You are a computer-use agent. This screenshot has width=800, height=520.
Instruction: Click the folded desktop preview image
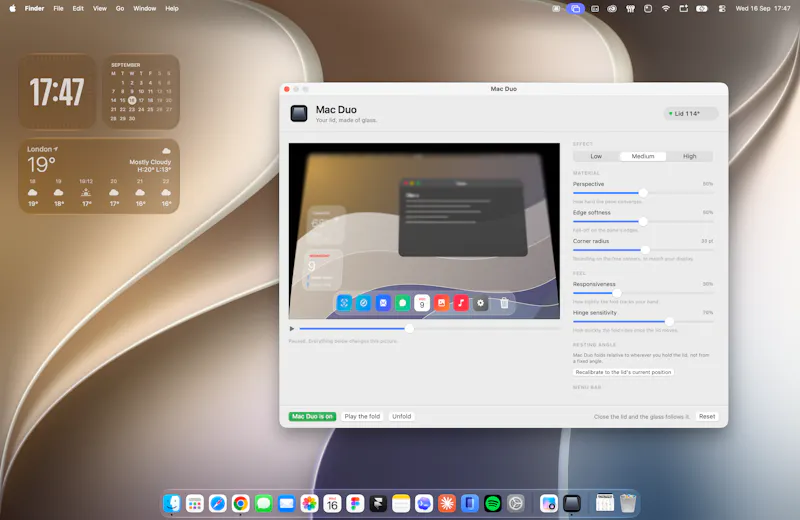pos(424,231)
